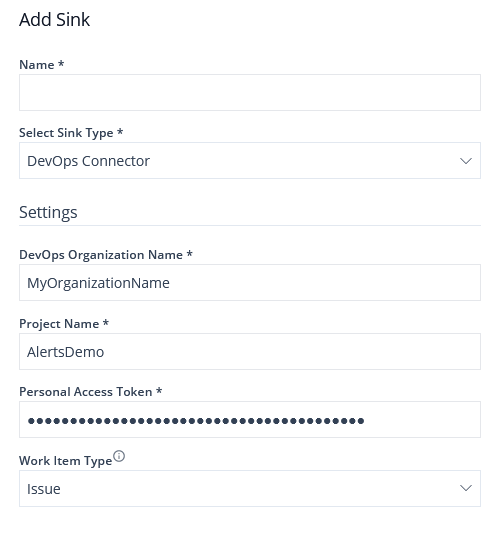Click the Personal Access Token label
The width and height of the screenshot is (501, 548).
pyautogui.click(x=90, y=392)
